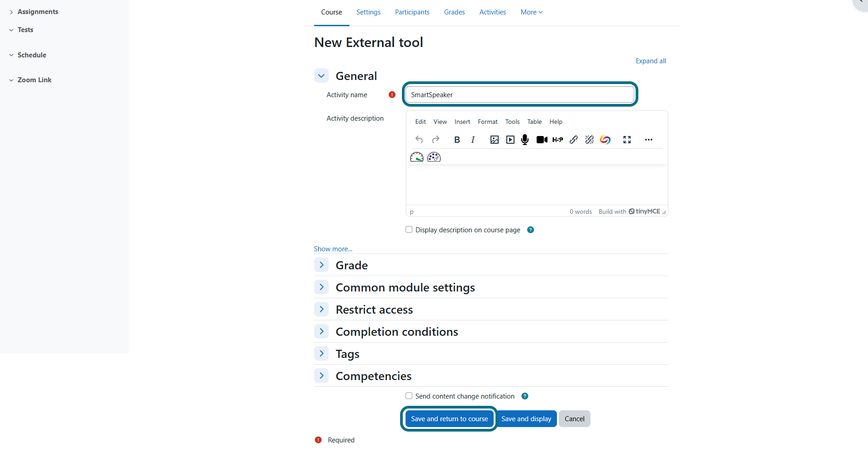Expand Assignments in sidebar

(x=11, y=12)
